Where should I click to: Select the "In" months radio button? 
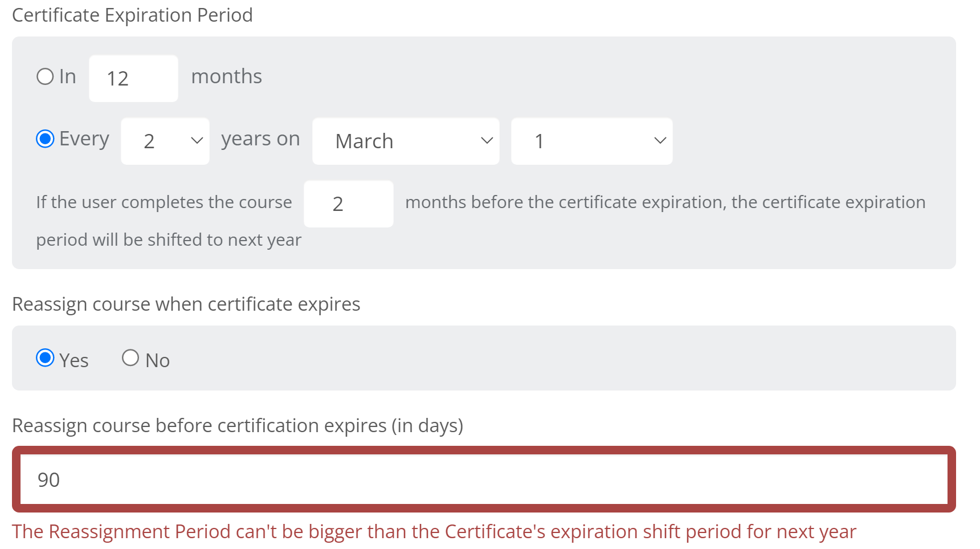coord(45,76)
